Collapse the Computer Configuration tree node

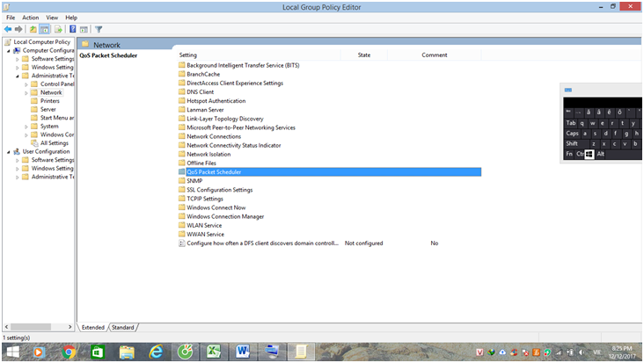coord(9,50)
